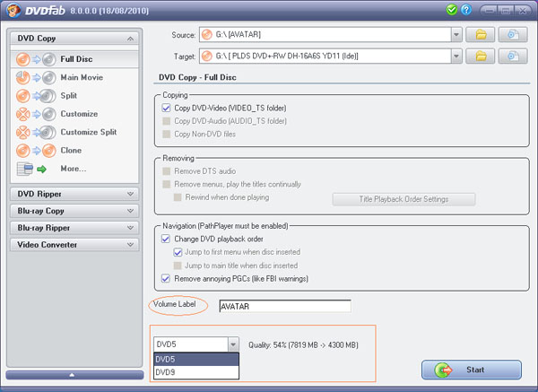This screenshot has width=538, height=392.
Task: Toggle Change DVD playback order checkbox
Action: [166, 239]
